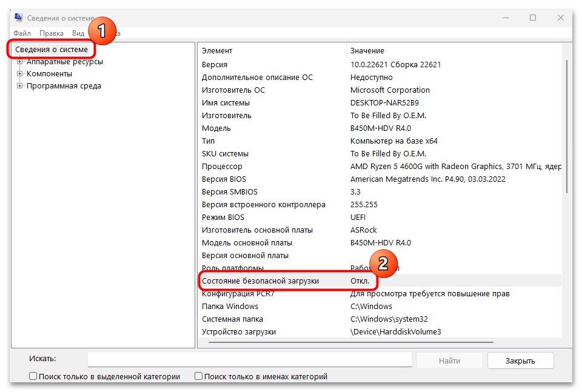Click the Элемент column header

click(x=272, y=50)
